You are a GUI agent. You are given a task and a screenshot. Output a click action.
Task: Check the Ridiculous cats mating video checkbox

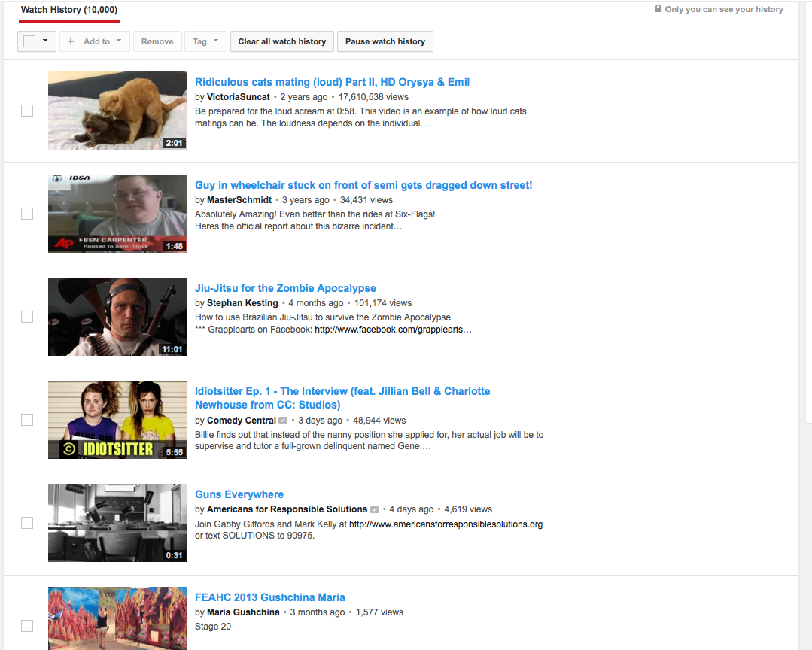point(27,111)
